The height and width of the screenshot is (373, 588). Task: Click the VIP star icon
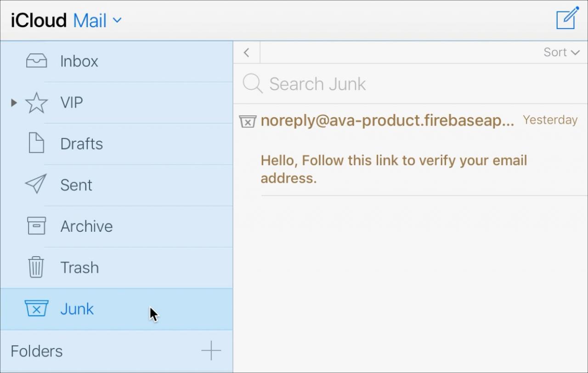(36, 103)
